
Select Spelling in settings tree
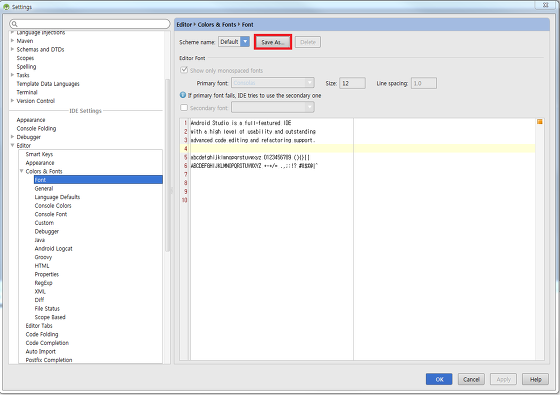[x=26, y=66]
